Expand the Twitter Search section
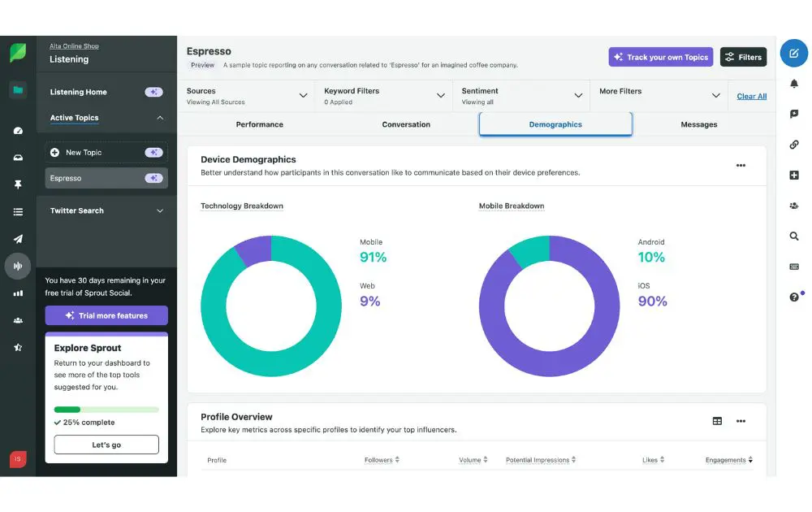The height and width of the screenshot is (512, 812). point(160,211)
